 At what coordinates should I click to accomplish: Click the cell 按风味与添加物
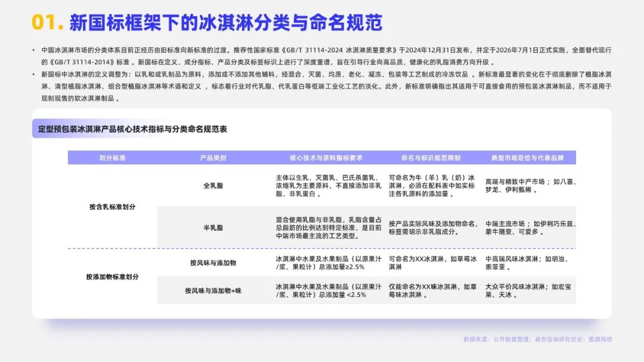[x=213, y=262]
